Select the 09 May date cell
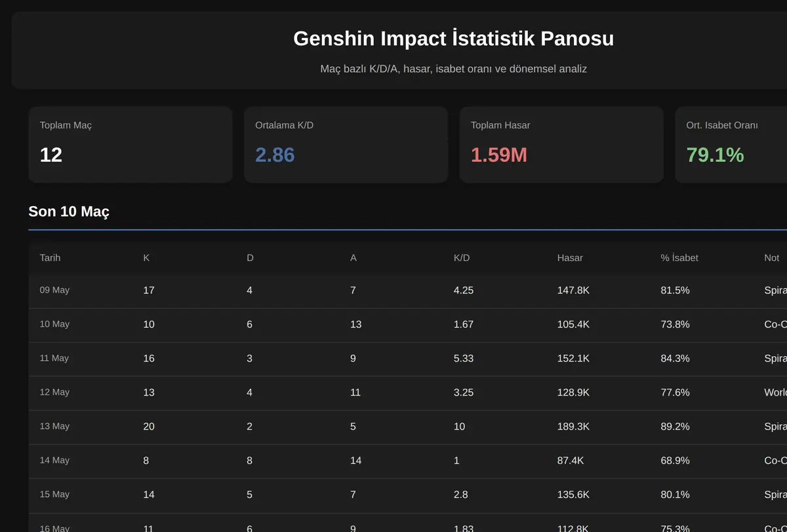Viewport: 787px width, 532px height. pyautogui.click(x=54, y=290)
